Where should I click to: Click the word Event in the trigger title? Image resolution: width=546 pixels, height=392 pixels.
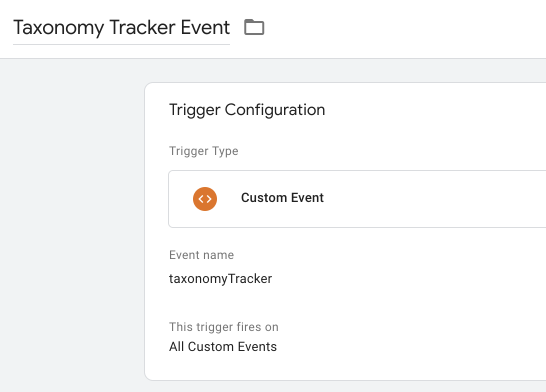click(205, 27)
